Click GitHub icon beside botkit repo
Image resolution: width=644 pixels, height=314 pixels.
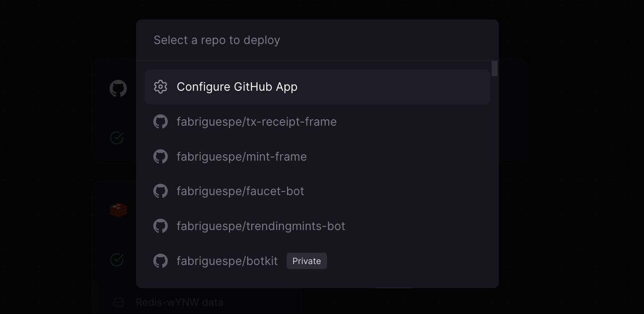(161, 261)
